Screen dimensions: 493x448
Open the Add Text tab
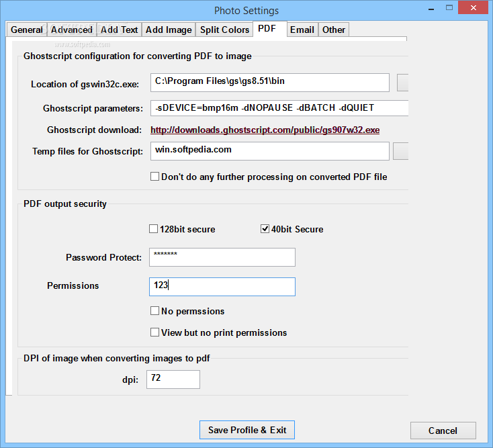[119, 30]
